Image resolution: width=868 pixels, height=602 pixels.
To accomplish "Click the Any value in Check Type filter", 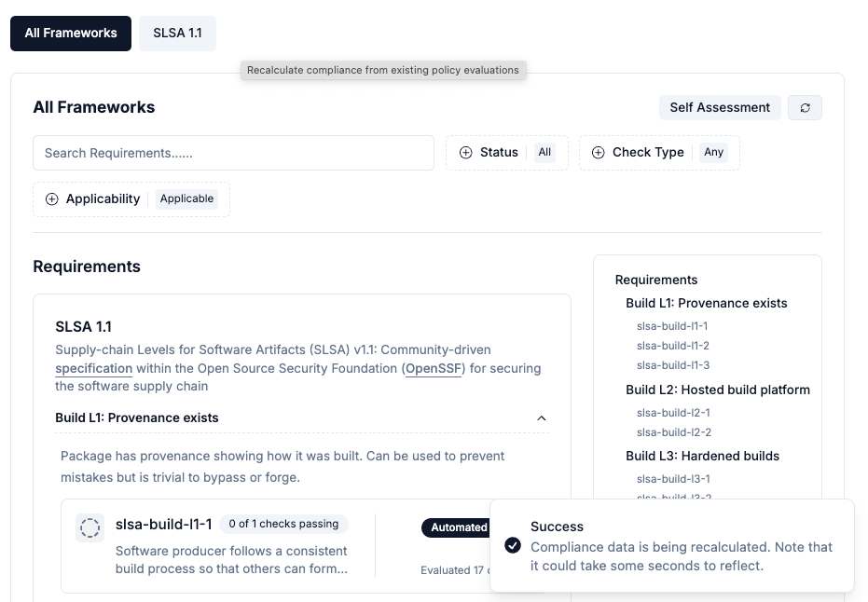I will coord(713,152).
